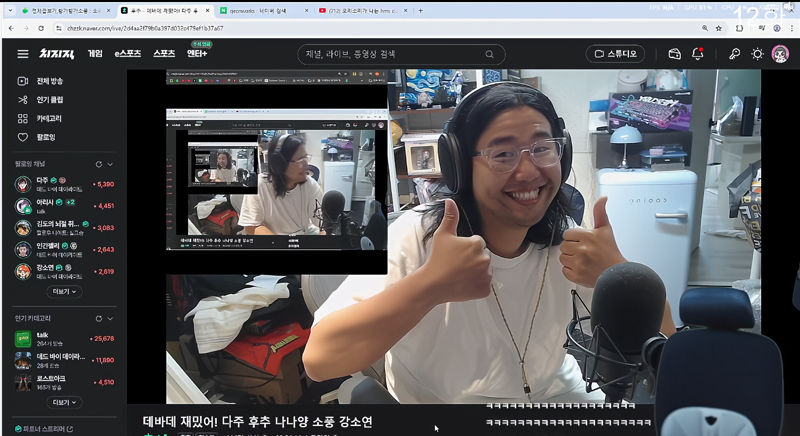Collapse the 인기 카테고리 section chevron
800x436 pixels.
point(110,317)
